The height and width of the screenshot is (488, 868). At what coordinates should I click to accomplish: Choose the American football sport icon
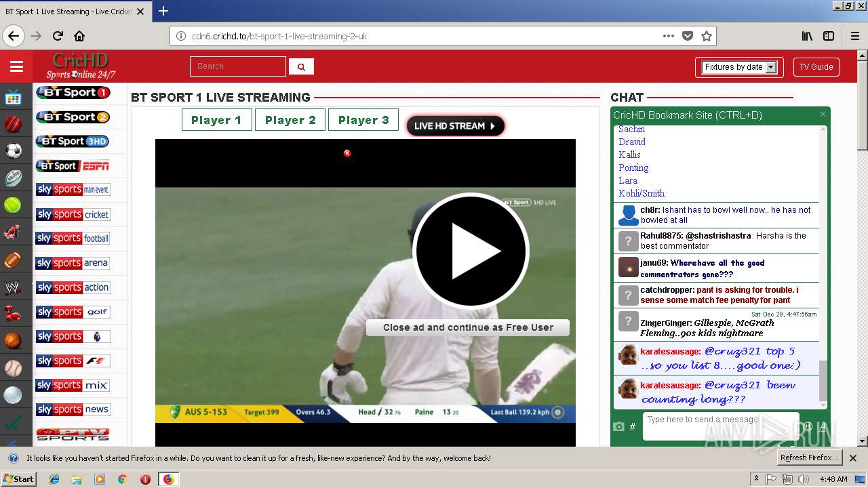[13, 260]
